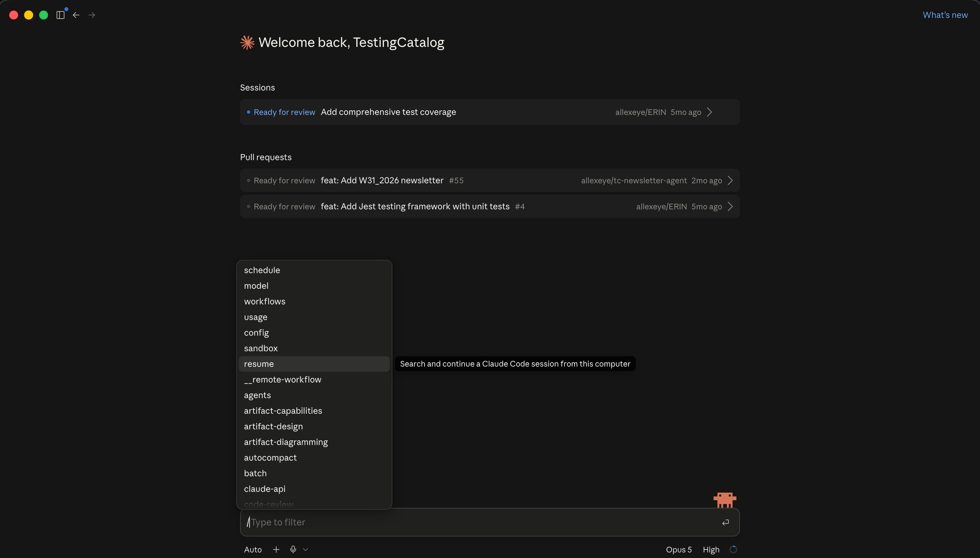Click the pixel creature mascot icon
The height and width of the screenshot is (558, 980).
[x=725, y=500]
